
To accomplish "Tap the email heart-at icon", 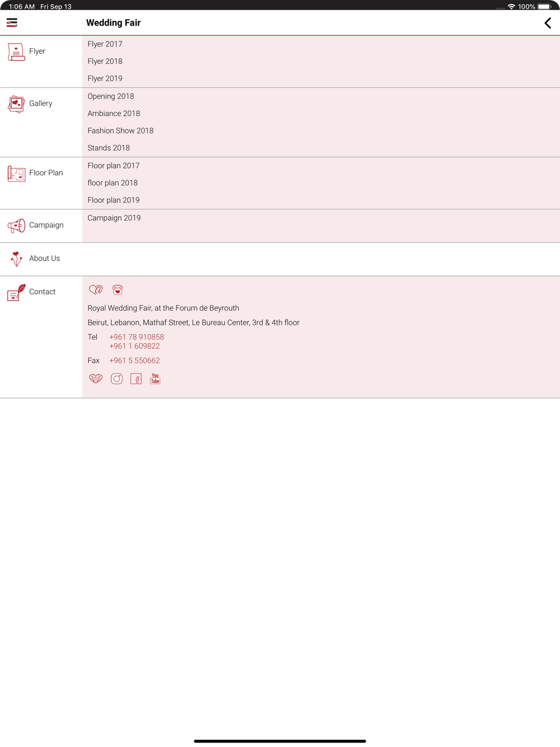I will [x=96, y=290].
